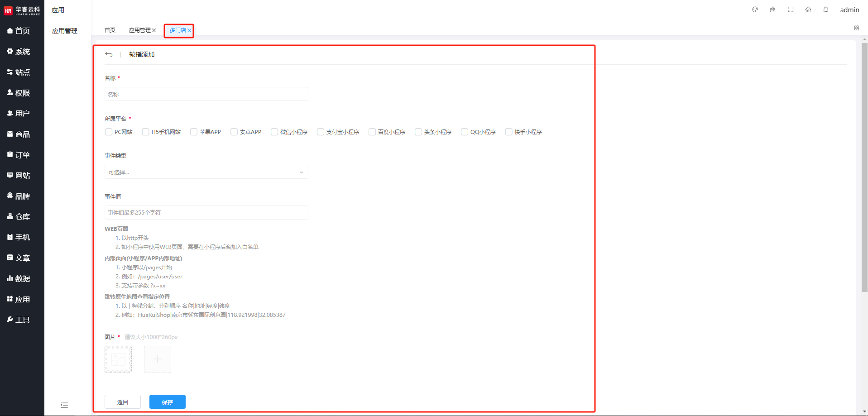Open the 订单 sidebar menu
This screenshot has height=416, width=868.
(x=22, y=155)
